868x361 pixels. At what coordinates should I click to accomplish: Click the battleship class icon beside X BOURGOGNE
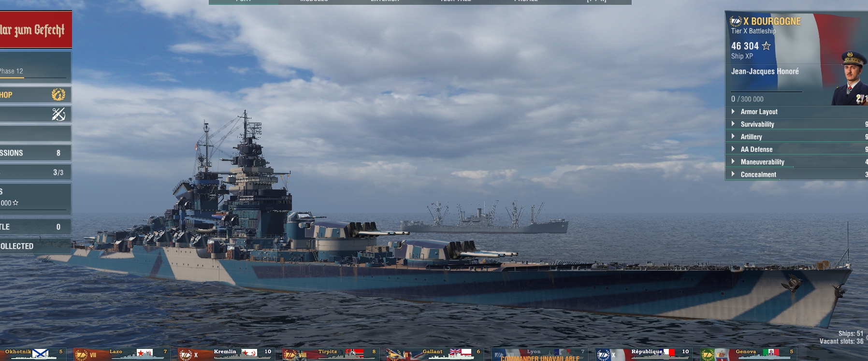pos(736,21)
